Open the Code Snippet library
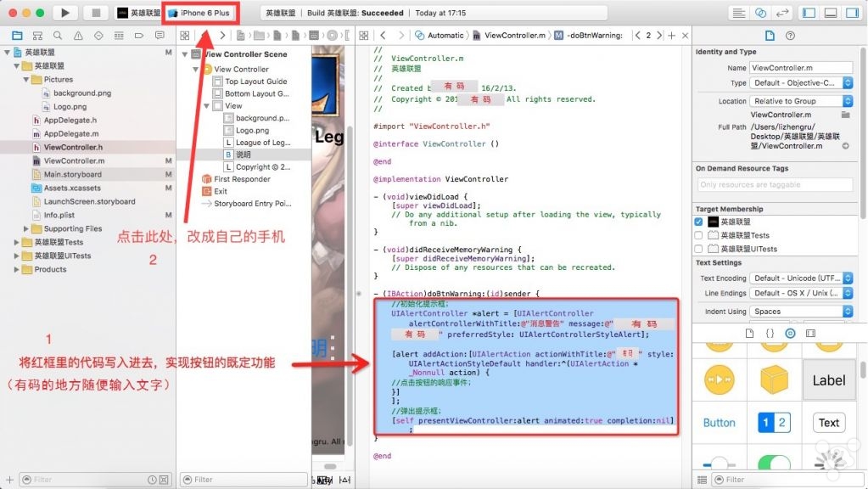 [770, 333]
